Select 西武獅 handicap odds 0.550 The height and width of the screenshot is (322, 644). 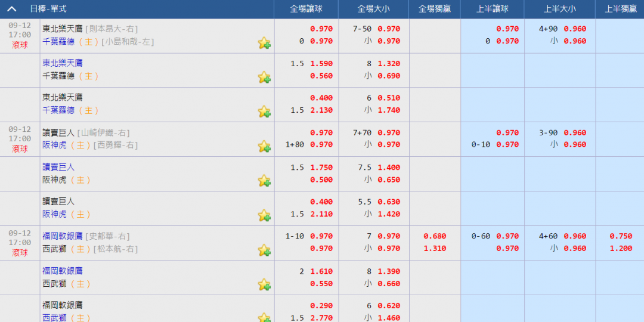click(321, 284)
